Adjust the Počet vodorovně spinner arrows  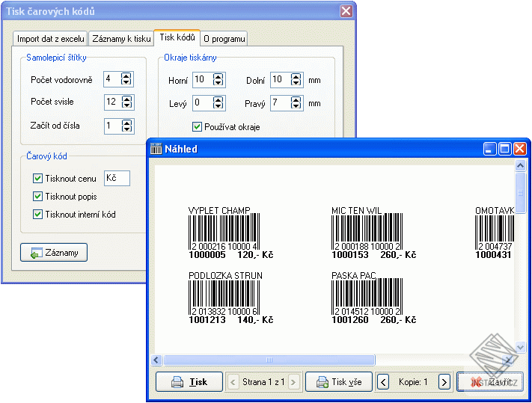coord(126,79)
